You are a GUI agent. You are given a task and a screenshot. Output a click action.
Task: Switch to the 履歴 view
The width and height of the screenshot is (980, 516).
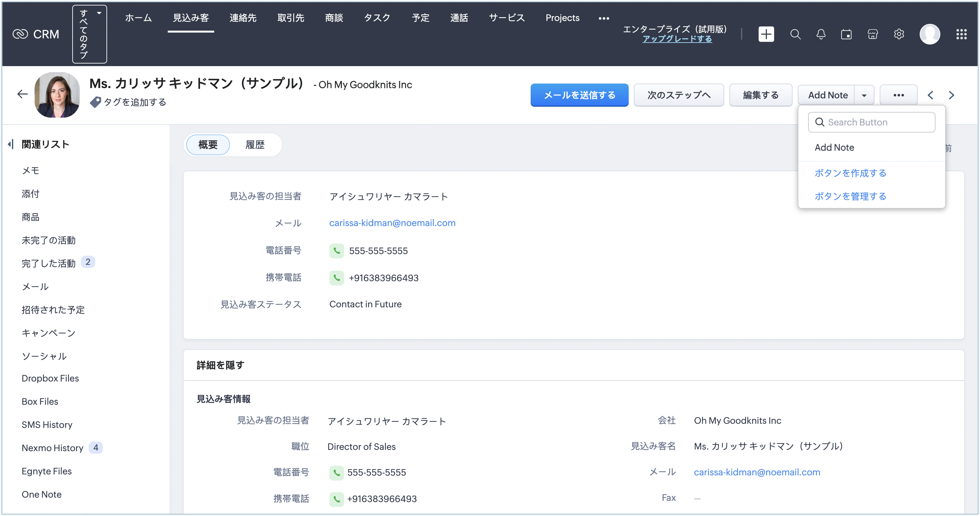point(255,144)
